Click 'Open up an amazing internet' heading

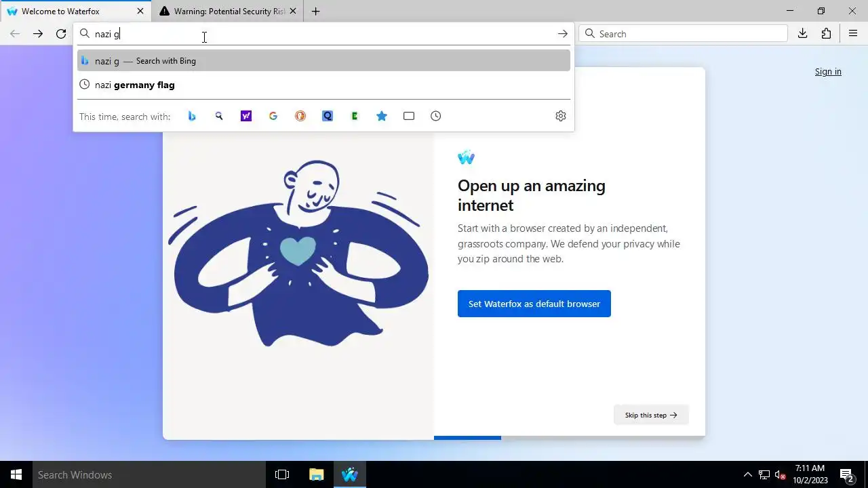(532, 195)
